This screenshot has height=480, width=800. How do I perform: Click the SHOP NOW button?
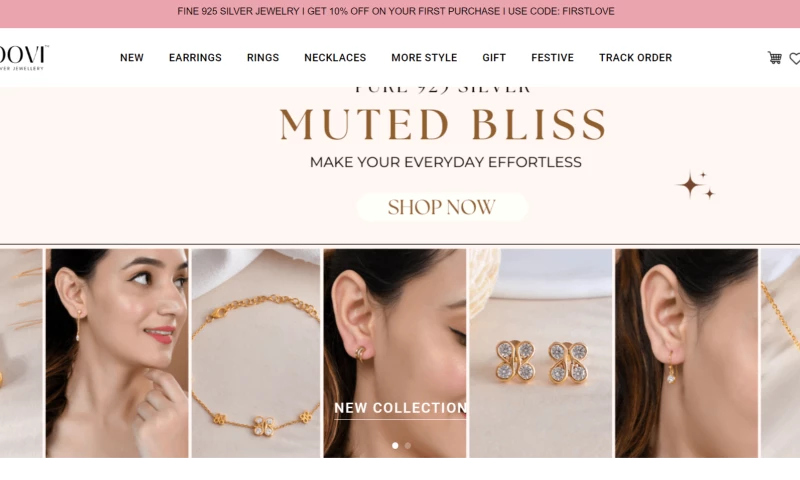click(442, 207)
